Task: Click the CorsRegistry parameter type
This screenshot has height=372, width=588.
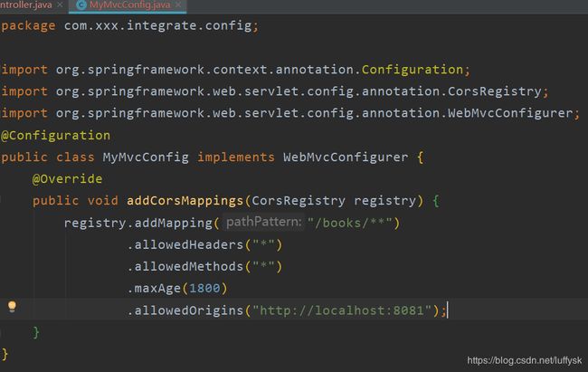Action: click(299, 201)
